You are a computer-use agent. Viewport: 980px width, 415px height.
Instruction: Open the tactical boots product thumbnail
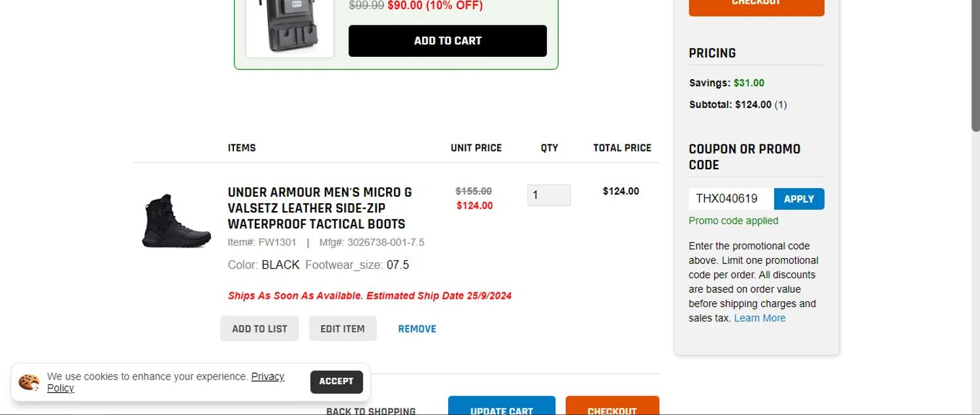[x=176, y=220]
